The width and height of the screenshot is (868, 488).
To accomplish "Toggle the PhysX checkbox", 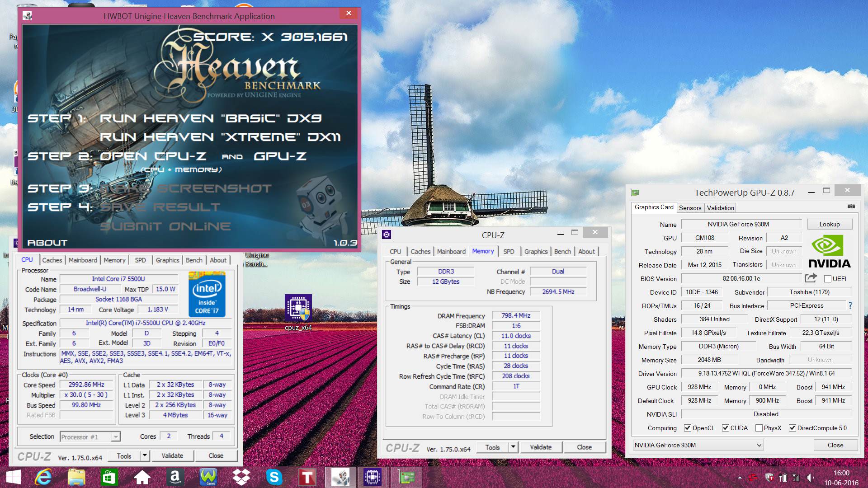I will 759,428.
